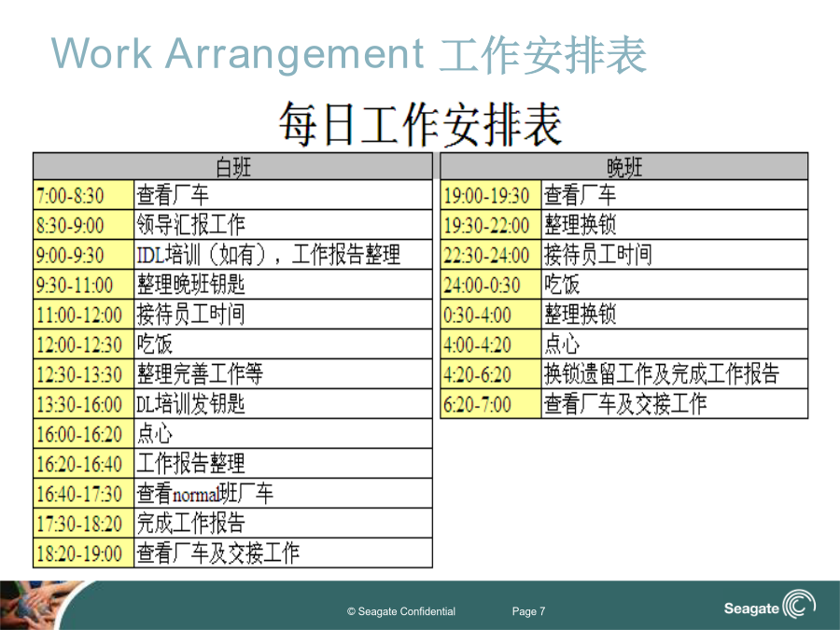Select the "17:30-18:20" time cell
This screenshot has height=630, width=840.
[84, 524]
